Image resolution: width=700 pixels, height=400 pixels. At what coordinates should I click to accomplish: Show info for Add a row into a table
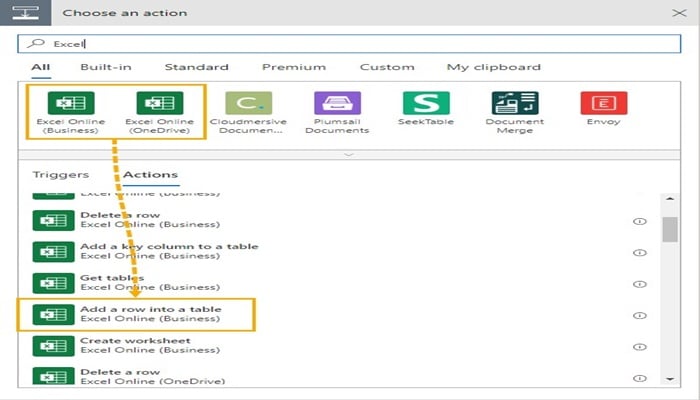pyautogui.click(x=639, y=316)
